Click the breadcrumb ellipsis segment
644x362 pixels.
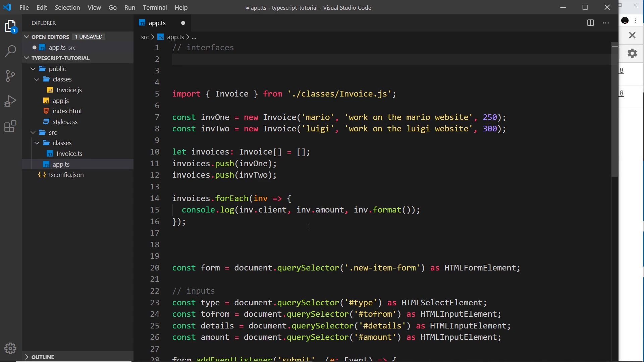pos(194,37)
